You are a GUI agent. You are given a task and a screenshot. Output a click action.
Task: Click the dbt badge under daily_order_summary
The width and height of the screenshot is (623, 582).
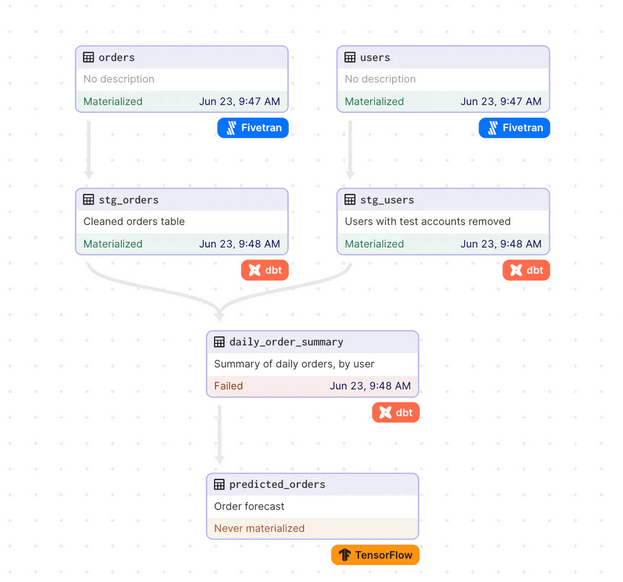[396, 412]
